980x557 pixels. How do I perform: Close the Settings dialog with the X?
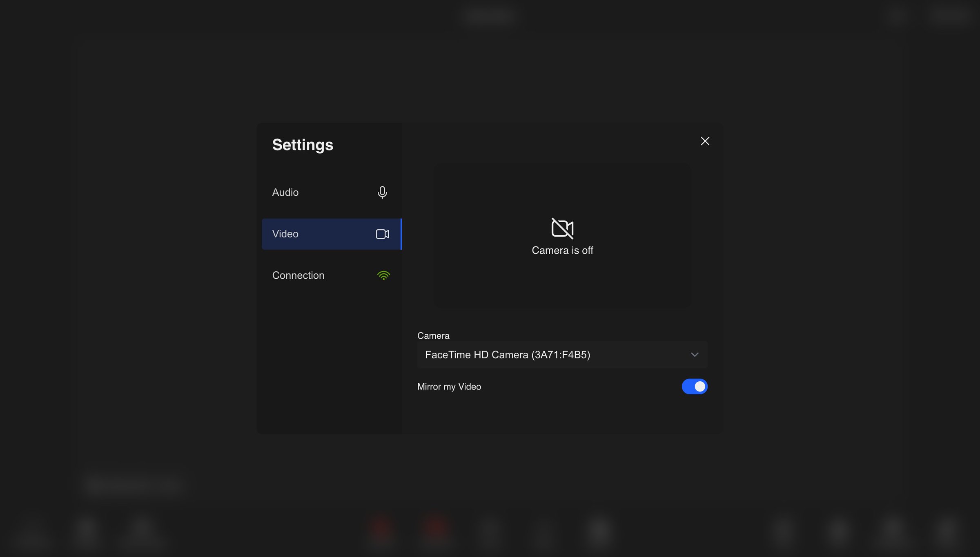click(x=705, y=141)
